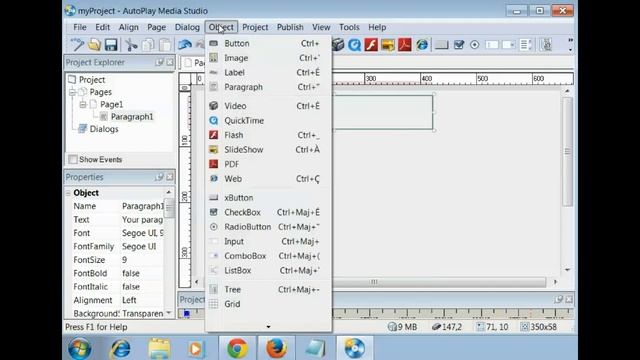Collapse the Page1 node in Project Explorer
The height and width of the screenshot is (360, 640).
83,104
